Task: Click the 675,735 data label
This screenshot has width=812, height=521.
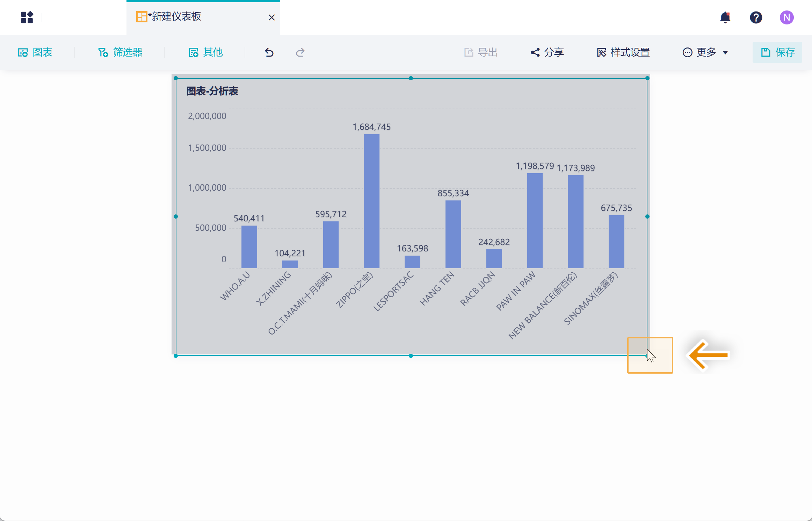Action: click(616, 208)
